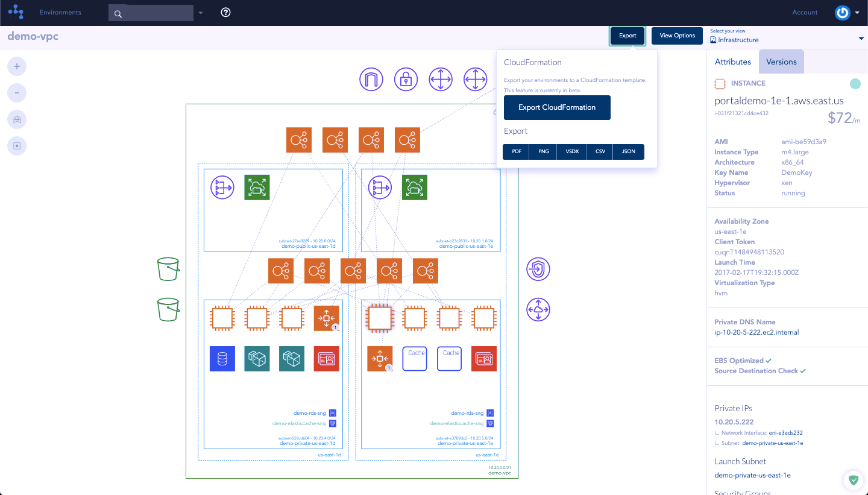
Task: Click the teal status circle beside INSTANCE
Action: (x=855, y=84)
